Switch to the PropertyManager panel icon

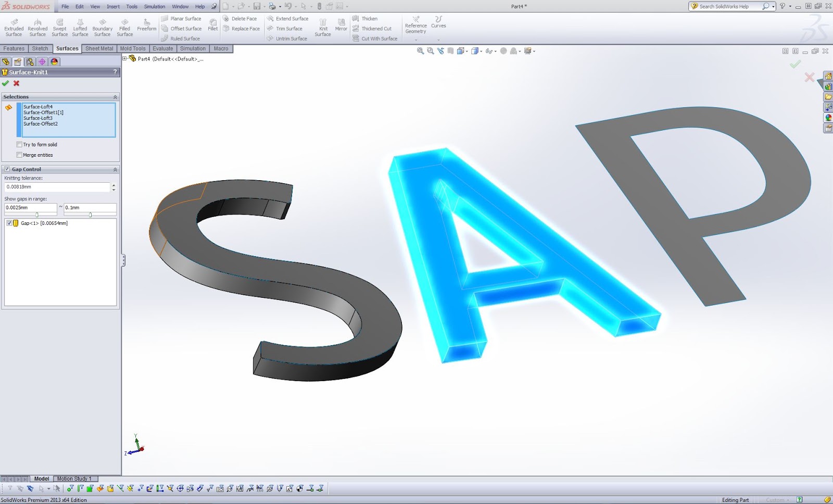coord(18,61)
